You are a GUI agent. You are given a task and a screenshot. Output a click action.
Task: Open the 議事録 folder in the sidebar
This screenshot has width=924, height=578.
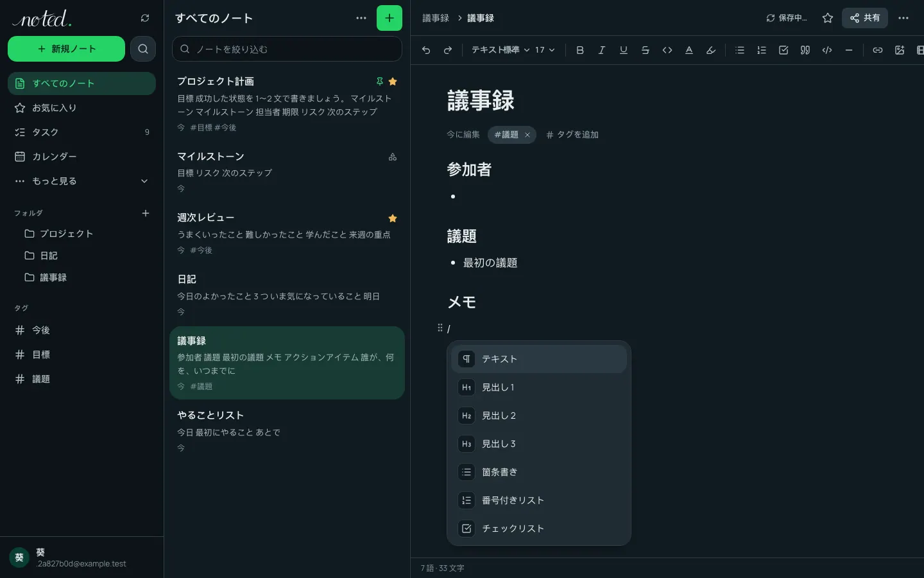tap(87, 277)
